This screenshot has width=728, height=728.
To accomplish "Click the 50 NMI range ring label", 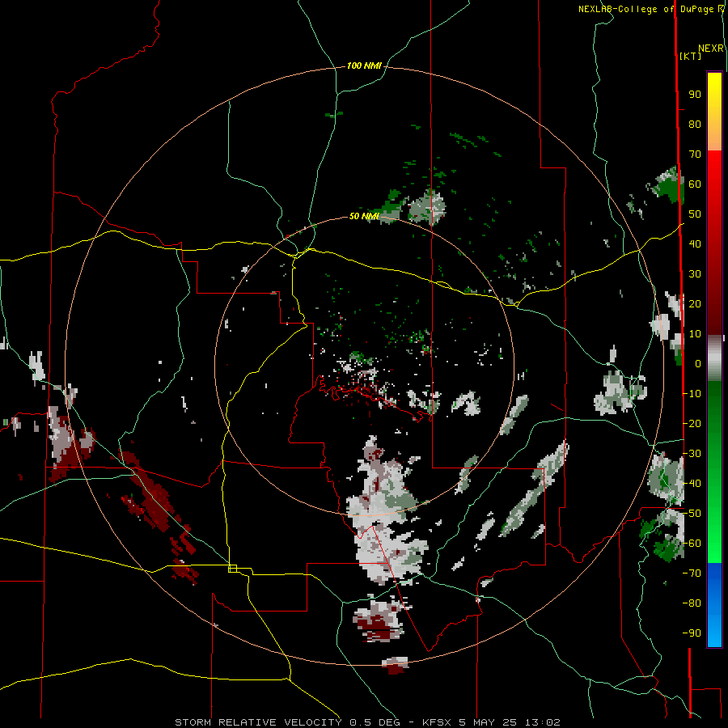I will [x=364, y=216].
